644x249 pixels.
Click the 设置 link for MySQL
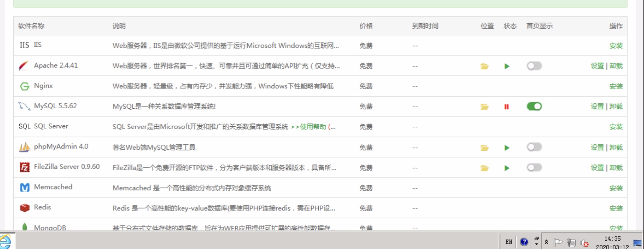pos(597,106)
